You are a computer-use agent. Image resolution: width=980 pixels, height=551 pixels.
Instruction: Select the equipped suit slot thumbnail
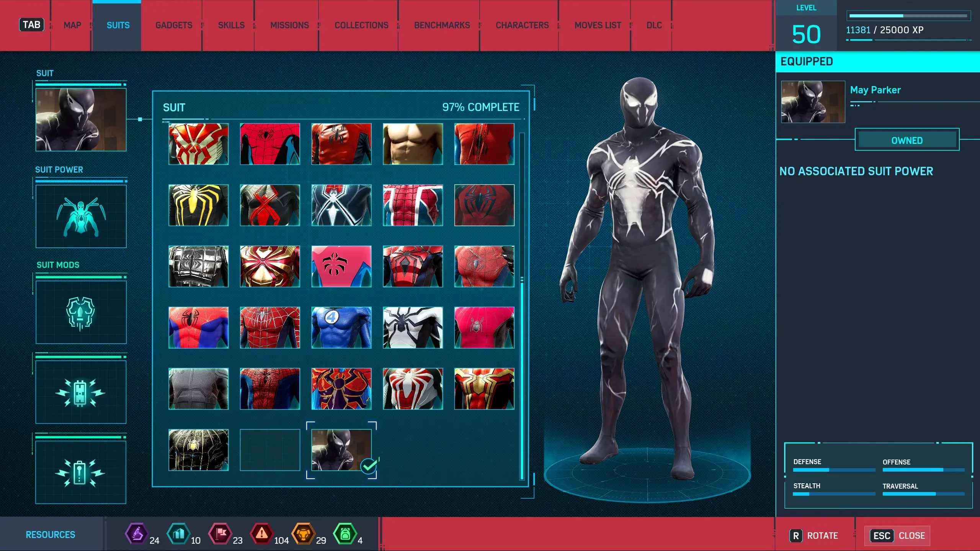[x=81, y=120]
